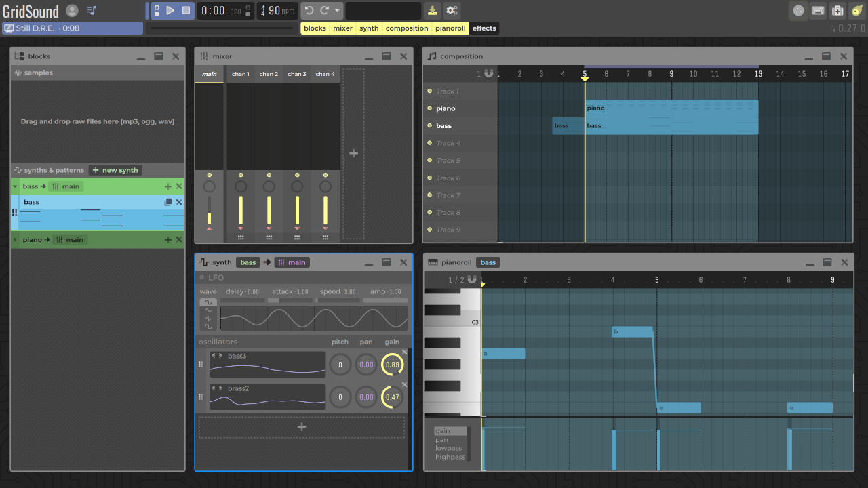Switch brass2 oscillator to next wave
The width and height of the screenshot is (868, 488).
220,388
